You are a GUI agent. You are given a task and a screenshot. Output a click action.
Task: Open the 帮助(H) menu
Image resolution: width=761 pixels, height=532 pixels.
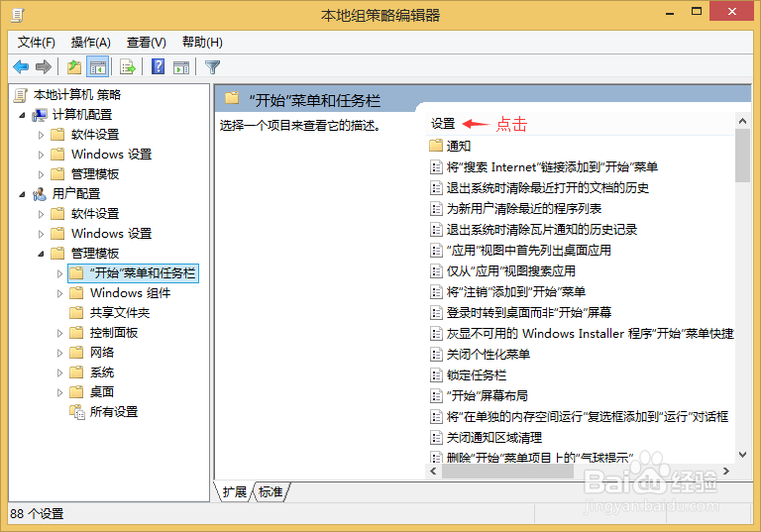point(202,43)
